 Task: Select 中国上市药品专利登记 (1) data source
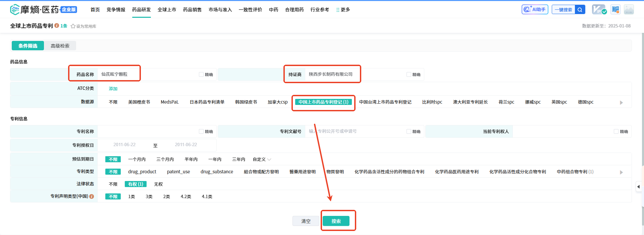pyautogui.click(x=323, y=102)
